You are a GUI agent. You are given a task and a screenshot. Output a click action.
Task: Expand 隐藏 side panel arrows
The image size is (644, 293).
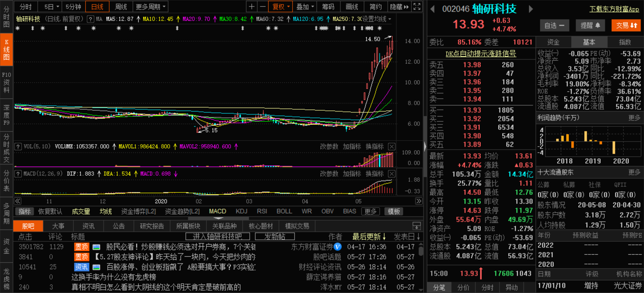coord(399,7)
